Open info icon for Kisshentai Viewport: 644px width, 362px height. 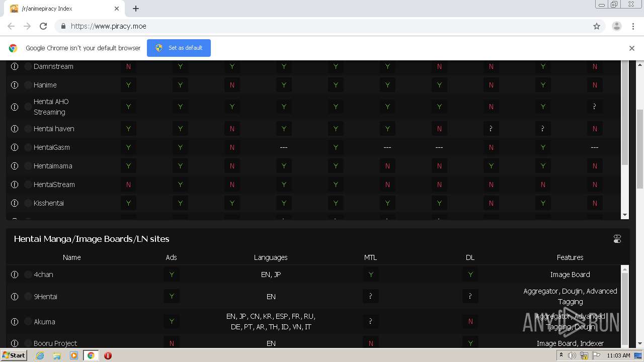click(15, 203)
